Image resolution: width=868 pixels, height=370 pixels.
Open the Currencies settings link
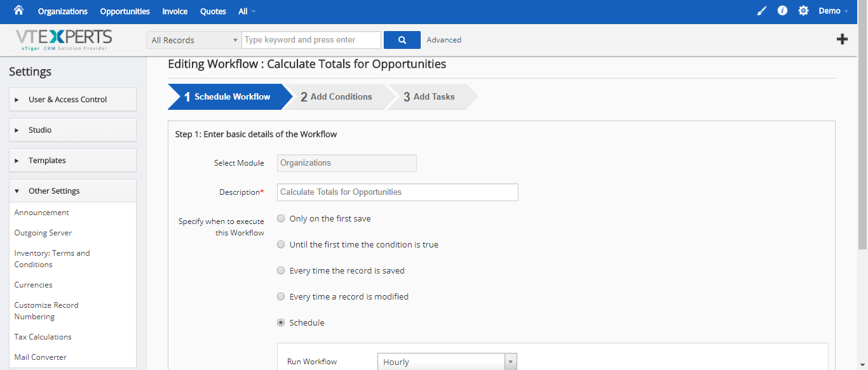coord(34,285)
